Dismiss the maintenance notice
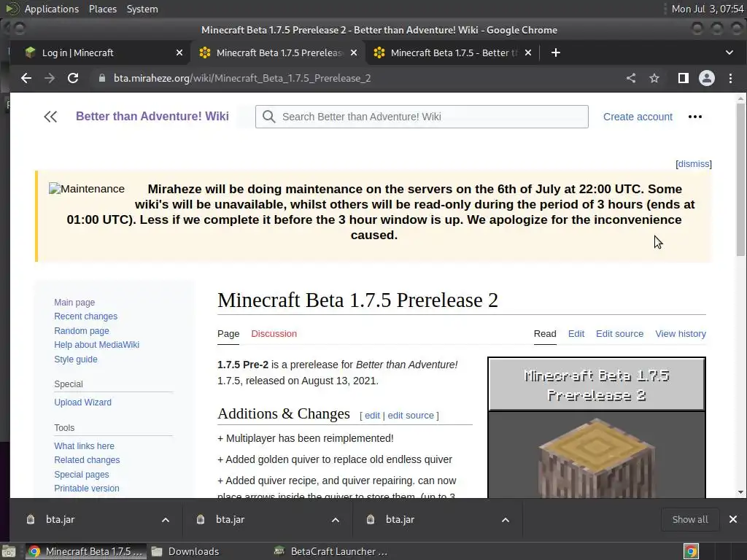This screenshot has width=747, height=560. [x=694, y=164]
